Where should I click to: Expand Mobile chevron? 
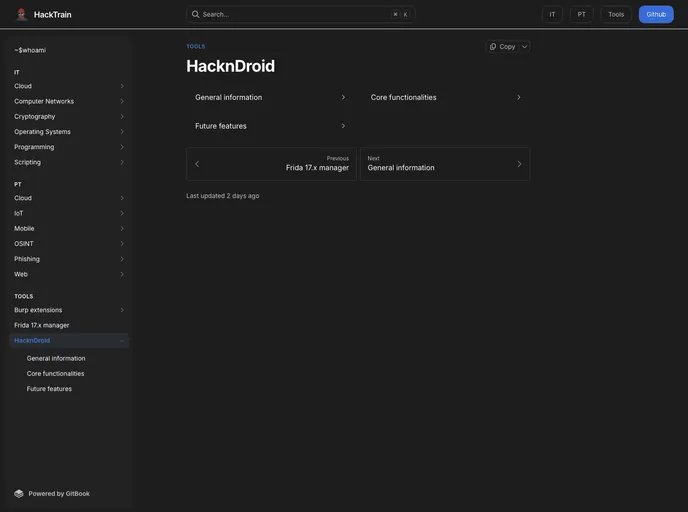point(122,229)
